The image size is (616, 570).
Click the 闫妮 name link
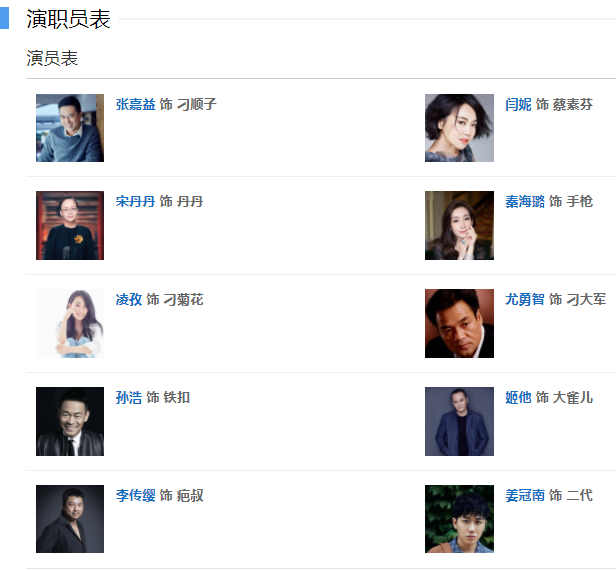[x=518, y=104]
